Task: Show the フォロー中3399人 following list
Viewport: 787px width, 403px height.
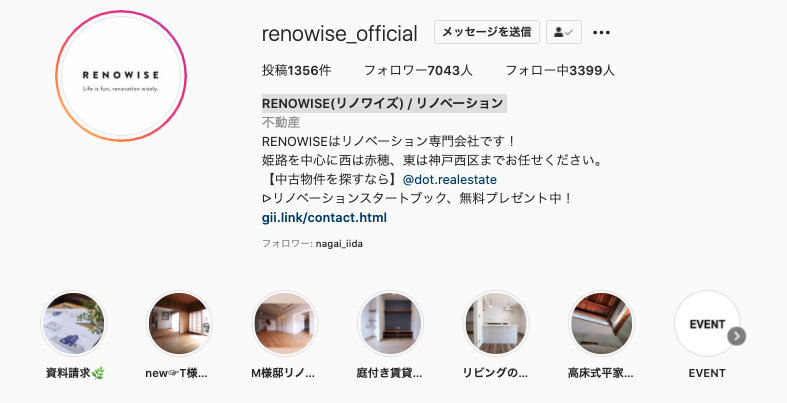Action: [560, 70]
